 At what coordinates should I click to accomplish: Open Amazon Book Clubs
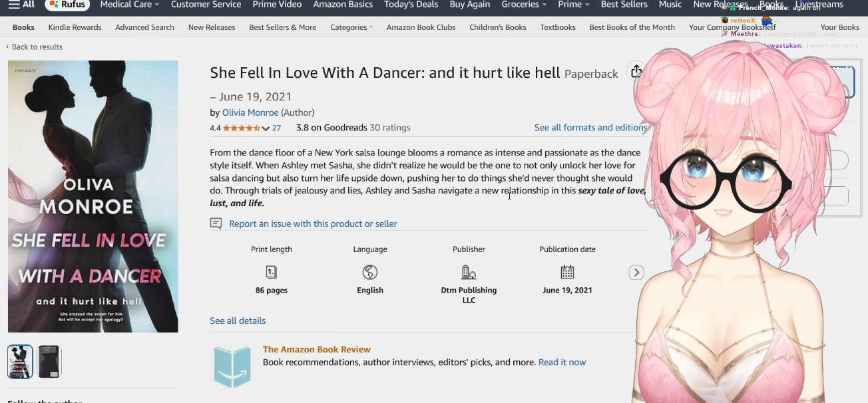point(421,27)
